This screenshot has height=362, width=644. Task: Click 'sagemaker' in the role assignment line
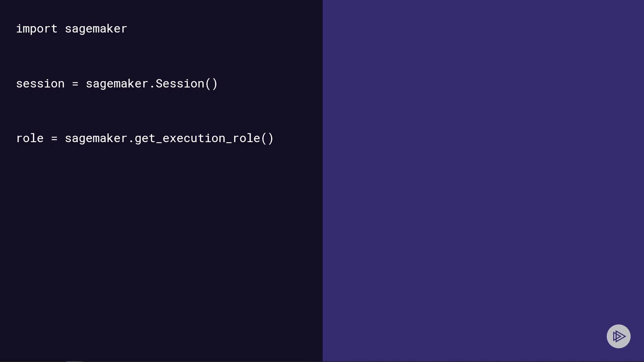[x=96, y=138]
